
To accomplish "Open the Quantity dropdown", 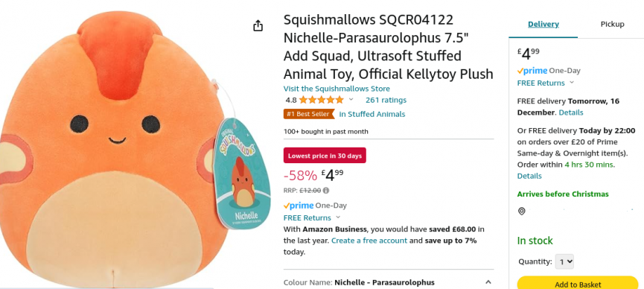I will pyautogui.click(x=564, y=261).
